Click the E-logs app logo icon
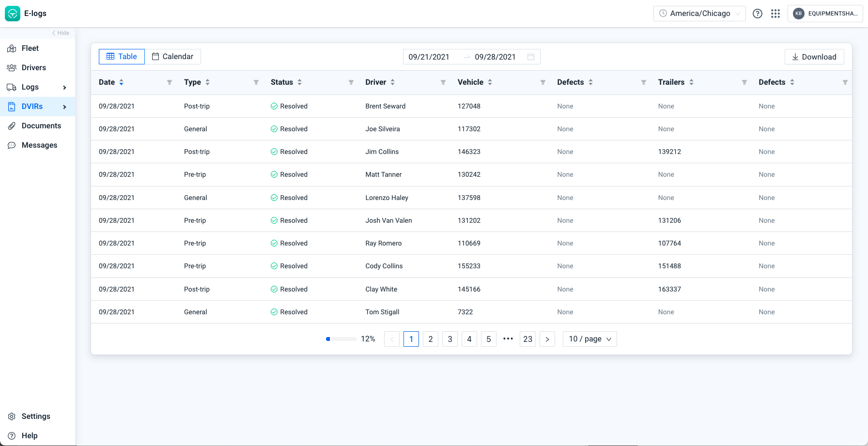 13,14
